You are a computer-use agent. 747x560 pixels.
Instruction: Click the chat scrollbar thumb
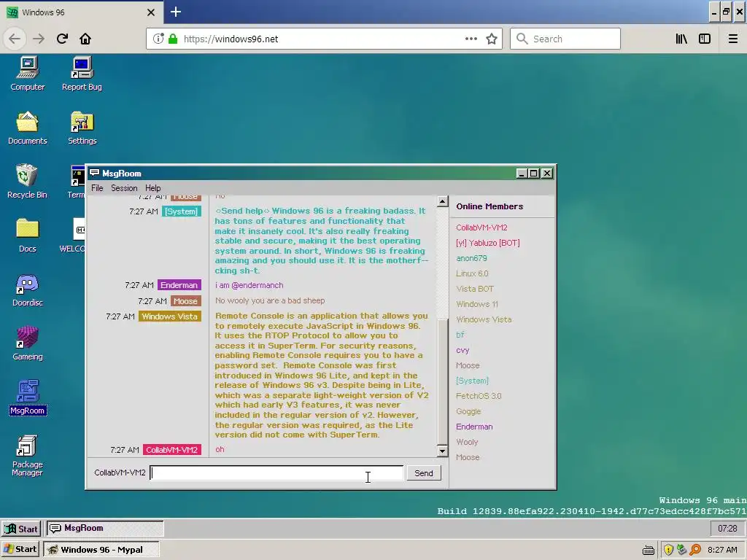coord(443,381)
